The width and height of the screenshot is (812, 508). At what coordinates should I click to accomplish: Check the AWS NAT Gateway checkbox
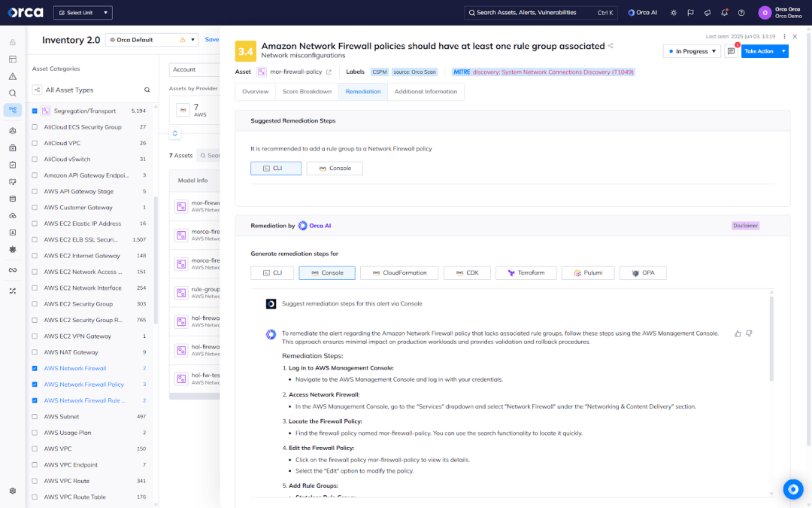(35, 352)
